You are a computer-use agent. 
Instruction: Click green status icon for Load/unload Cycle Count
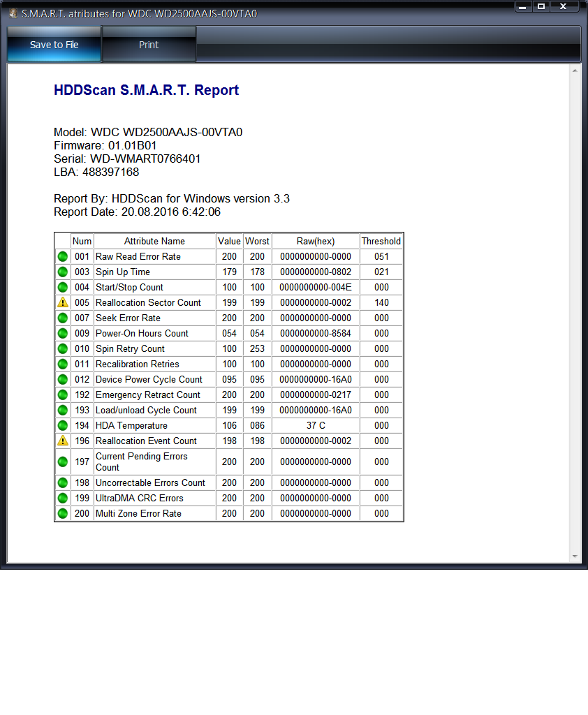point(63,411)
